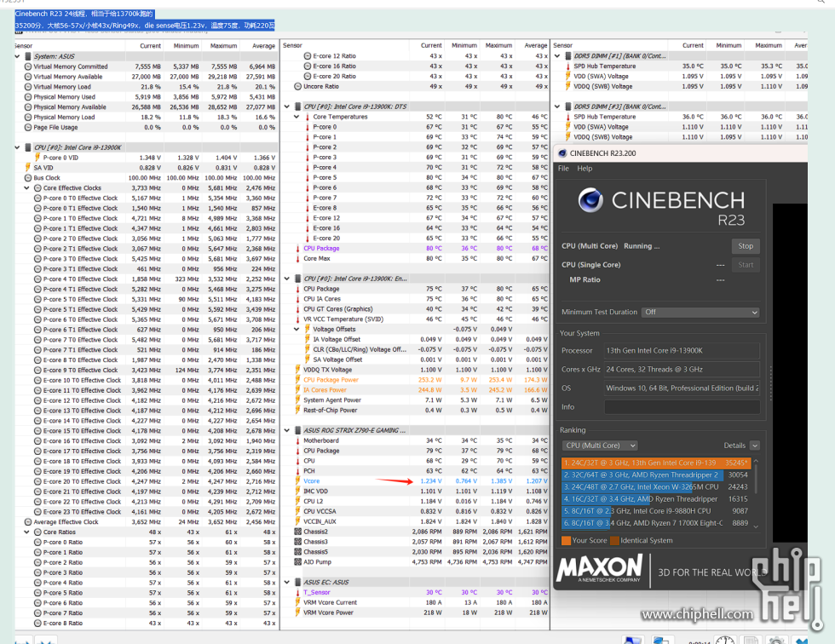Click the icon beside IA Cores Power
Image resolution: width=835 pixels, height=644 pixels.
click(x=297, y=390)
